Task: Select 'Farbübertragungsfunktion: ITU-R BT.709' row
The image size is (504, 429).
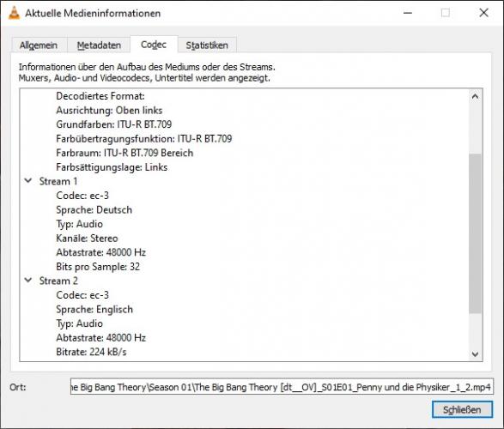Action: pyautogui.click(x=143, y=139)
